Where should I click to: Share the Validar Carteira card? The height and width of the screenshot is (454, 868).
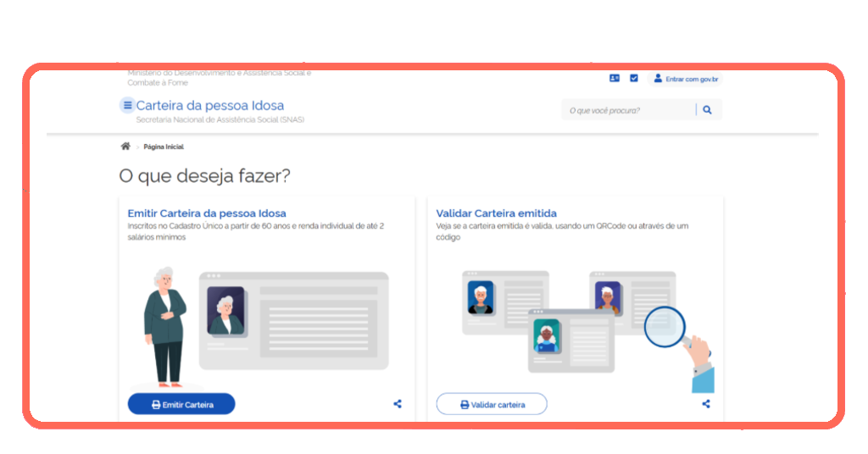click(706, 404)
